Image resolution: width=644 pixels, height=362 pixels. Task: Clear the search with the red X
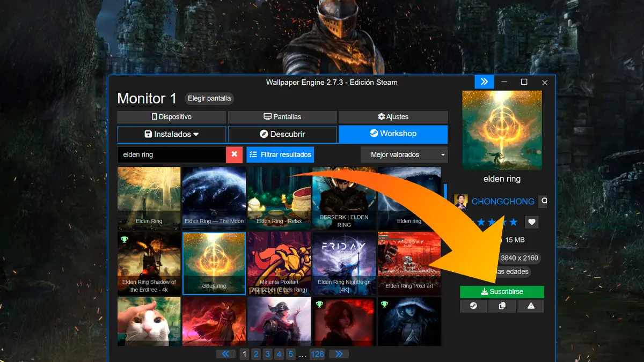[x=234, y=154]
